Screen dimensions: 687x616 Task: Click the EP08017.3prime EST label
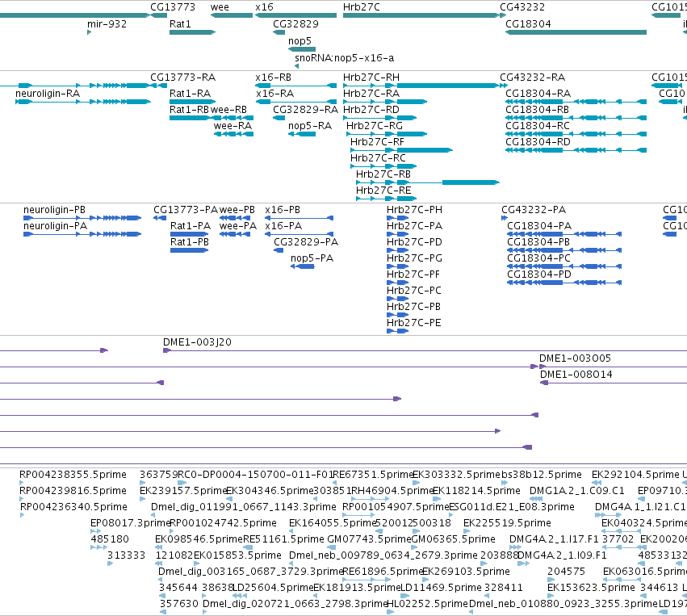click(x=130, y=523)
